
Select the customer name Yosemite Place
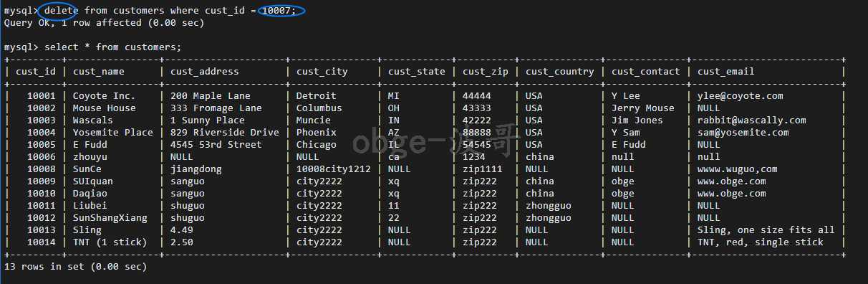coord(113,133)
